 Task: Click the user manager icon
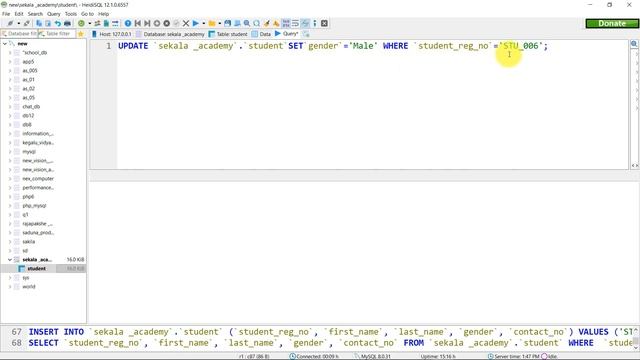97,23
